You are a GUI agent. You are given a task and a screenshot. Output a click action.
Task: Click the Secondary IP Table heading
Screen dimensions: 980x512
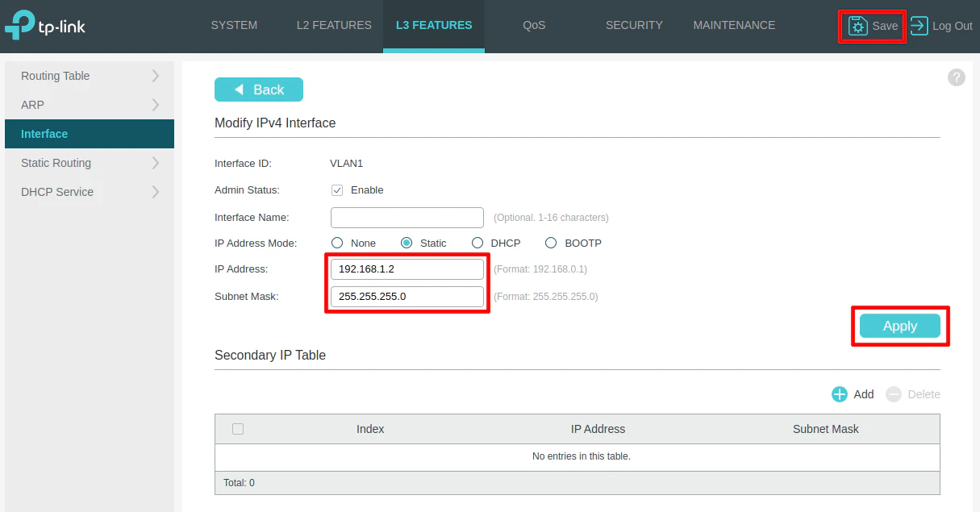point(270,355)
